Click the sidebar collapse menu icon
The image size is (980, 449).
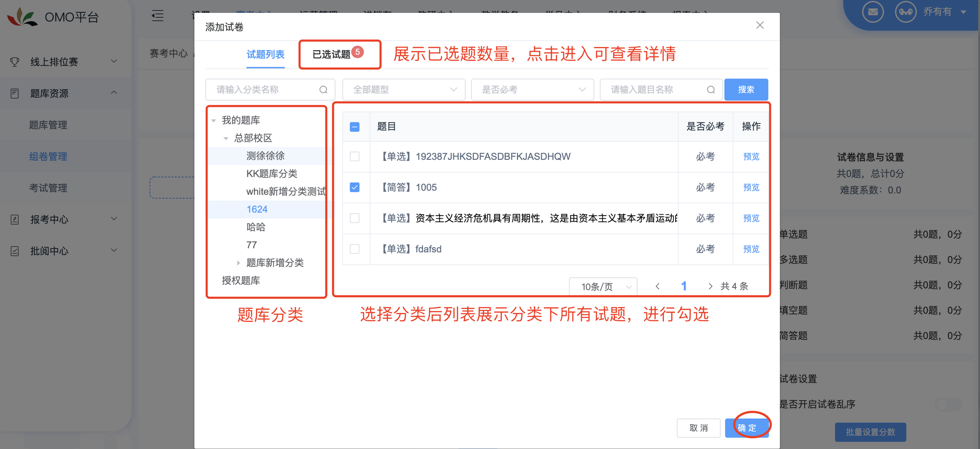coord(158,15)
